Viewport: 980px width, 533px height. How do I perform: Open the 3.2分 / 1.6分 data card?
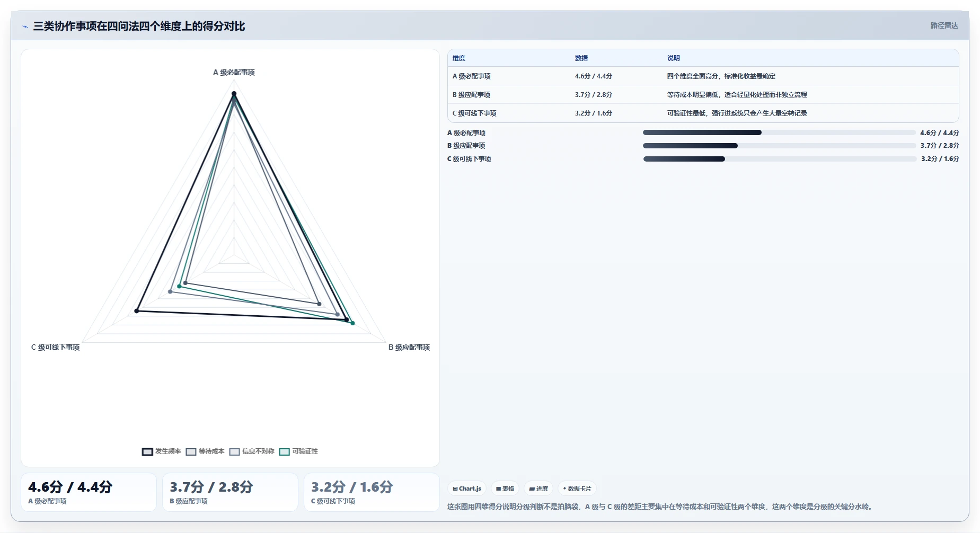pos(372,492)
